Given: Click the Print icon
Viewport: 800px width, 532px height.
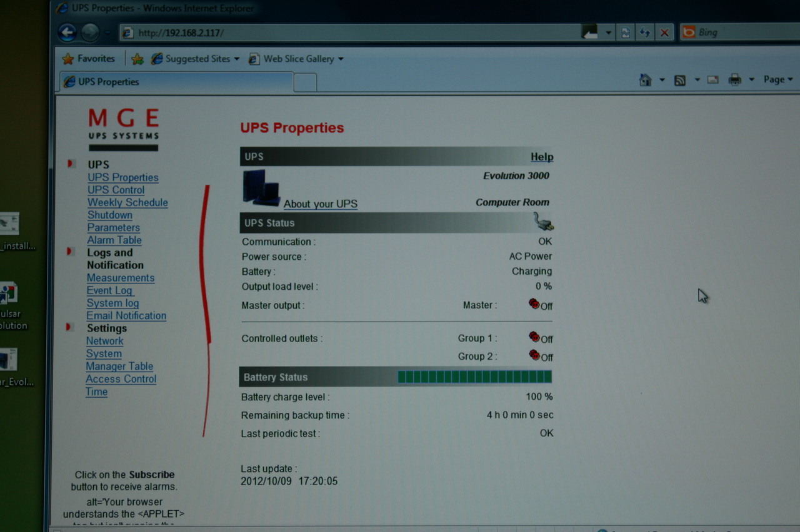Looking at the screenshot, I should 735,80.
